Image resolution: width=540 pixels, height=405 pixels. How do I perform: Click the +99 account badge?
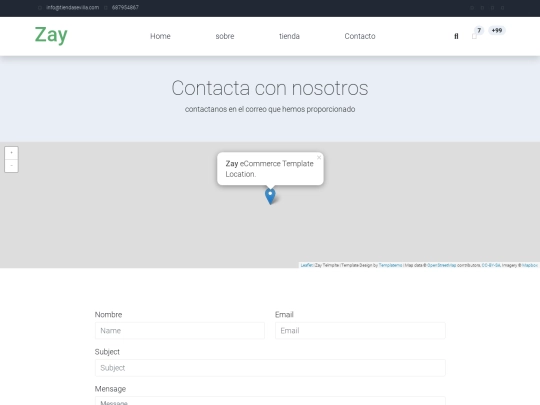pyautogui.click(x=497, y=30)
